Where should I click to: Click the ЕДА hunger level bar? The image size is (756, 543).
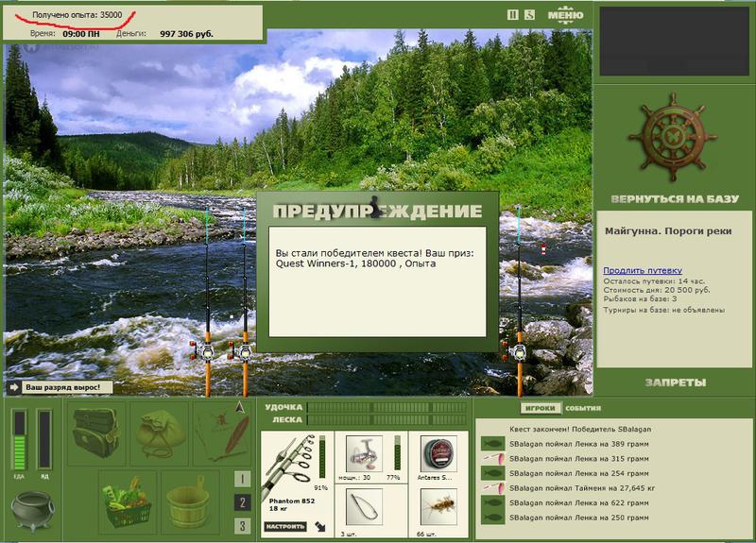click(19, 440)
